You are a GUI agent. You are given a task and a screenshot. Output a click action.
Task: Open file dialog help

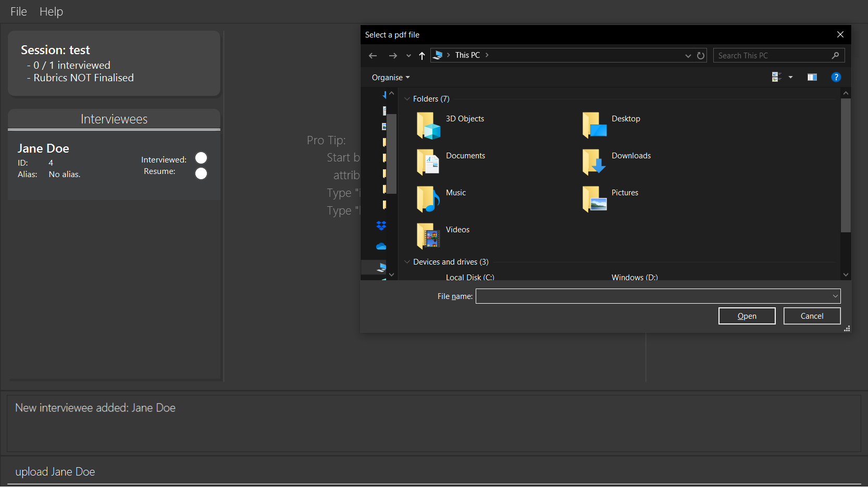point(836,77)
